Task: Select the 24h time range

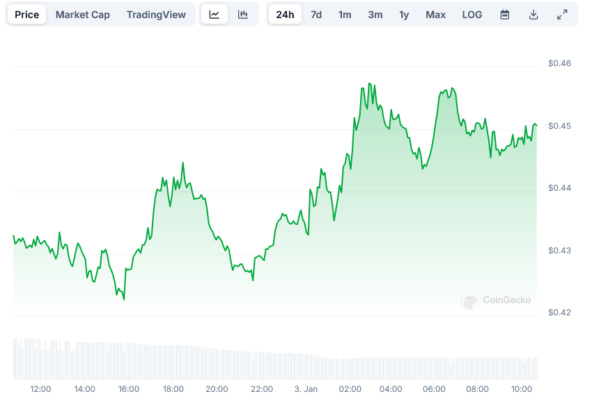Action: (285, 15)
